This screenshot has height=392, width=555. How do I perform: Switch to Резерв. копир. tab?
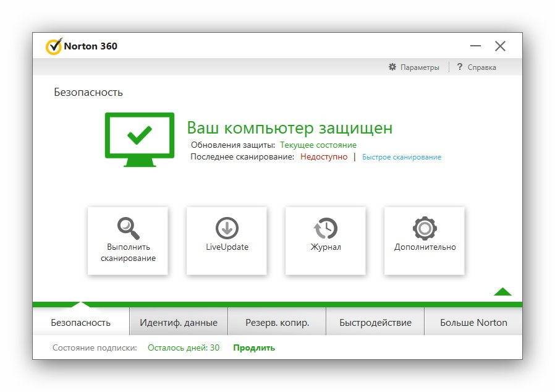(277, 322)
